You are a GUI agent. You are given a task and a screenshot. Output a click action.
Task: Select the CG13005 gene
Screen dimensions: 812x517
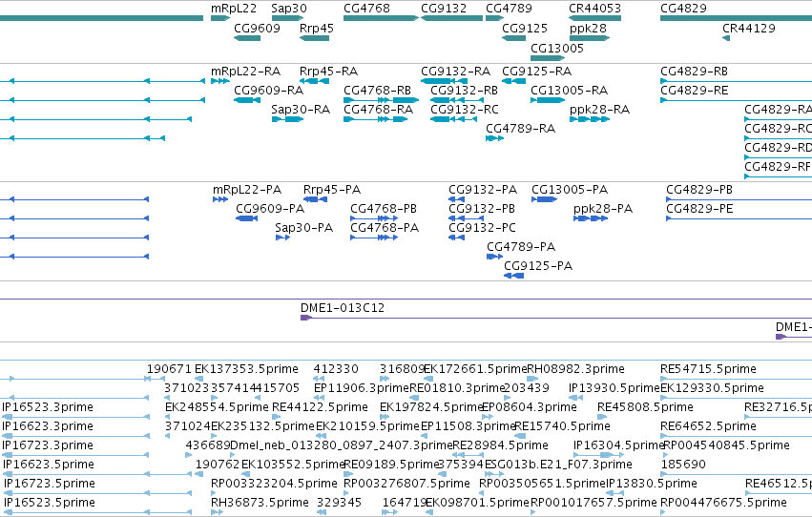548,58
